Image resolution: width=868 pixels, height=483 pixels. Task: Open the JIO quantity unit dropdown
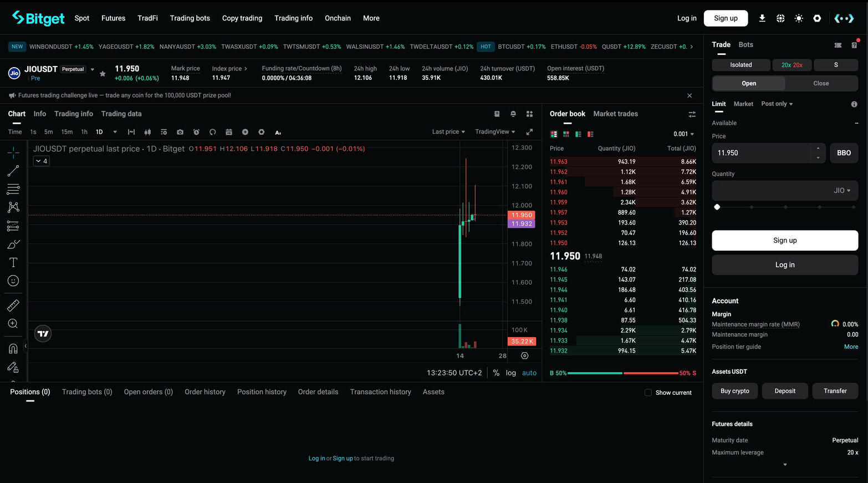point(842,191)
